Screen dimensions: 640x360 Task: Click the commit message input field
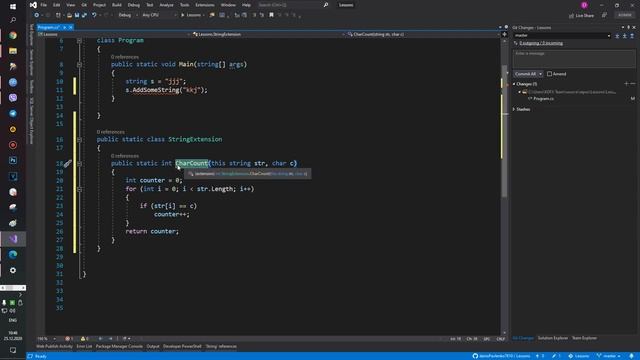574,59
